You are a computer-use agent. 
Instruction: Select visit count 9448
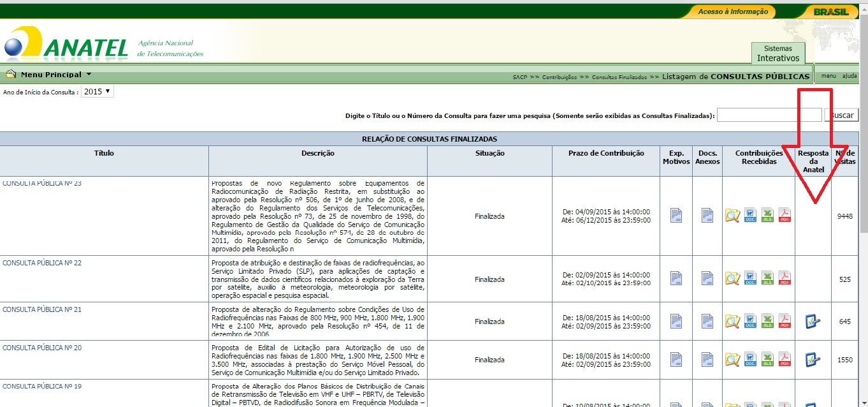coord(845,216)
